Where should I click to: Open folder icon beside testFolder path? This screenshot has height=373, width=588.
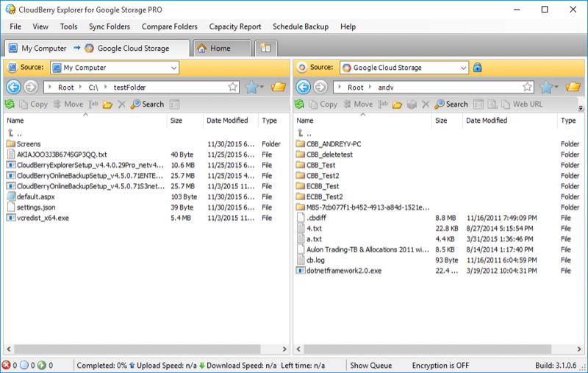pyautogui.click(x=279, y=87)
